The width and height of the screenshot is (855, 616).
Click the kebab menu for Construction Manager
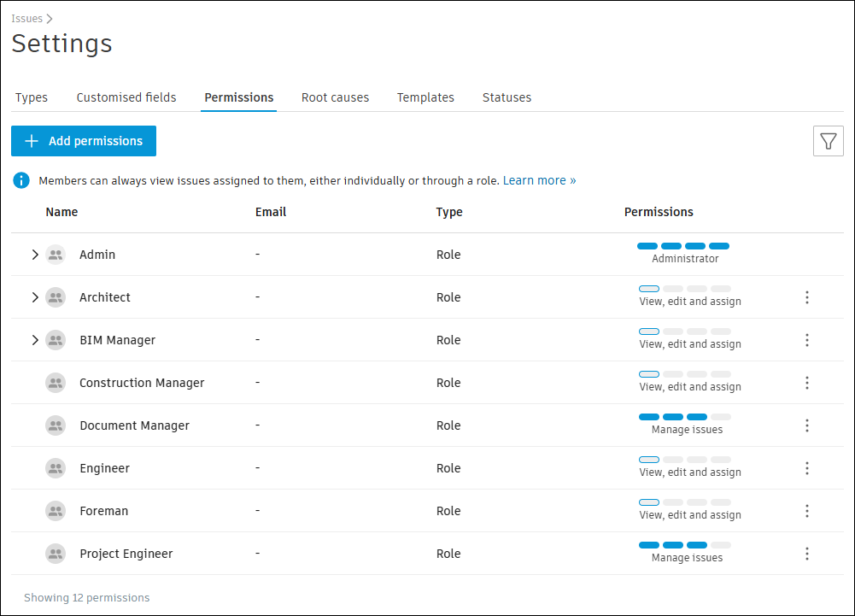pyautogui.click(x=806, y=383)
